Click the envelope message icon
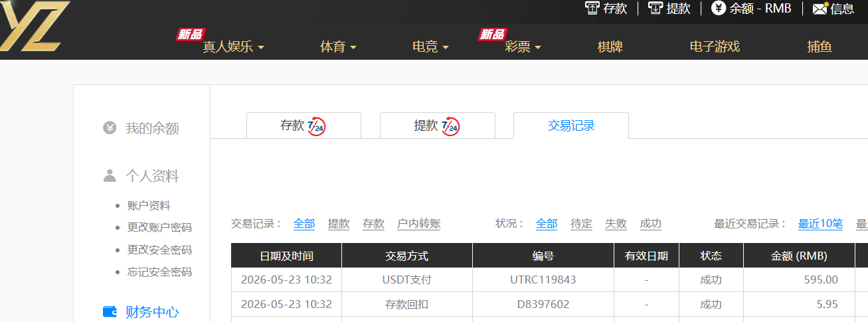This screenshot has width=868, height=322. [x=820, y=9]
